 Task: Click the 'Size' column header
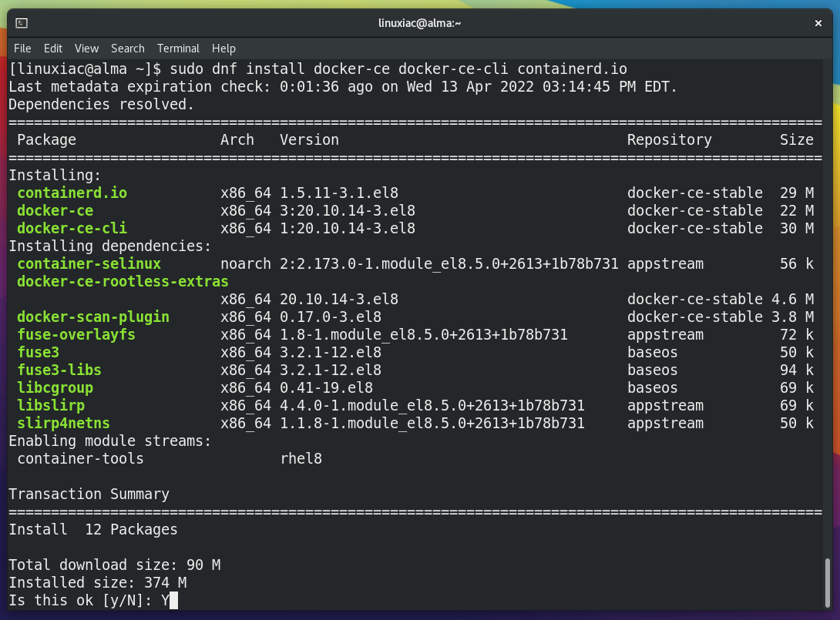click(797, 139)
